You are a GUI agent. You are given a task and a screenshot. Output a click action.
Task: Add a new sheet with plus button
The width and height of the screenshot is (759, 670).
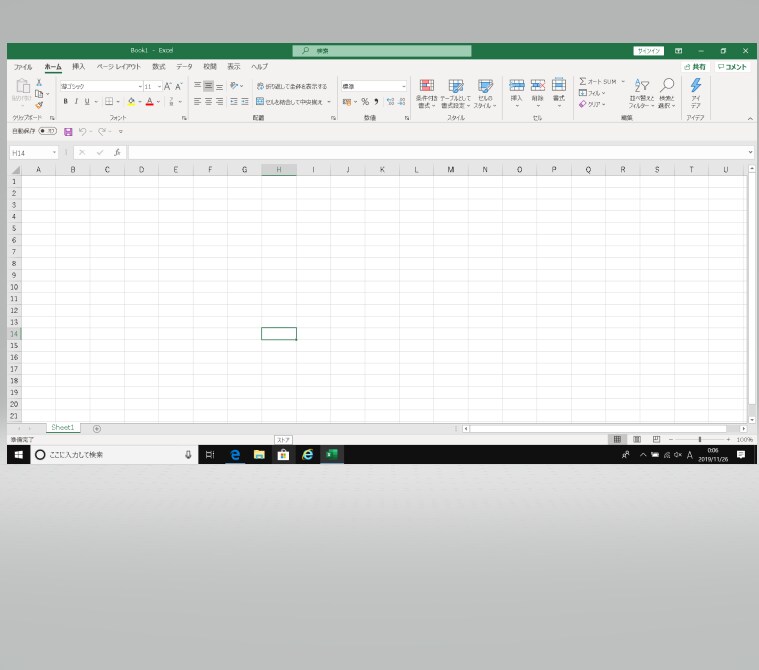click(97, 428)
